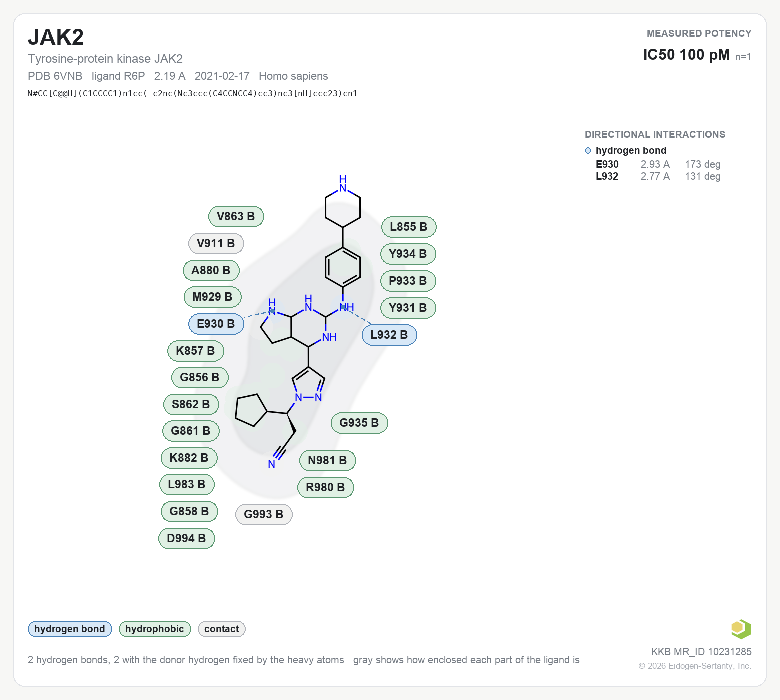Screen dimensions: 780x700
Task: Select residue G861 B
Action: point(191,431)
